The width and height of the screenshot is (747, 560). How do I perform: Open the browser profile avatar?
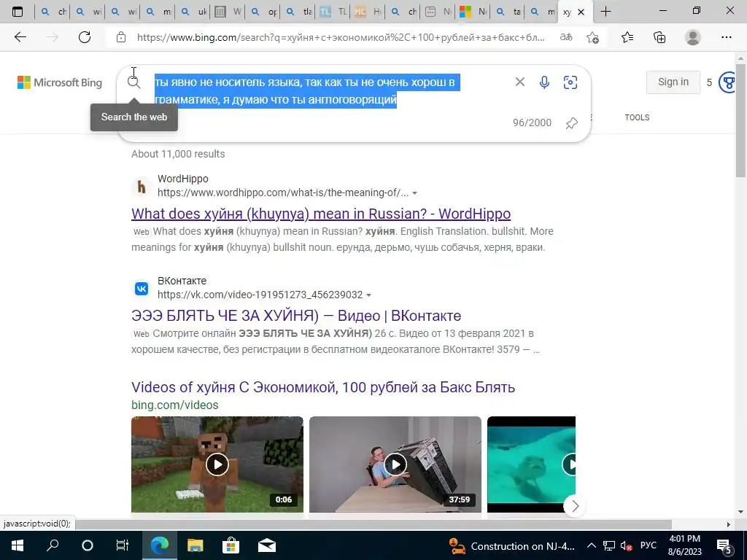click(693, 37)
